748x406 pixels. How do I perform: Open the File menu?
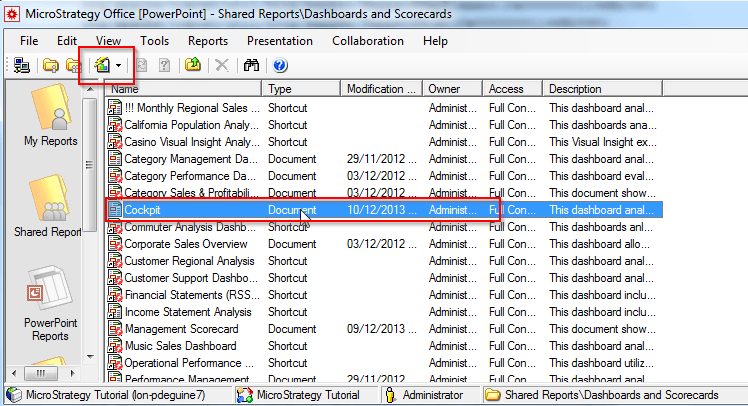pyautogui.click(x=29, y=41)
